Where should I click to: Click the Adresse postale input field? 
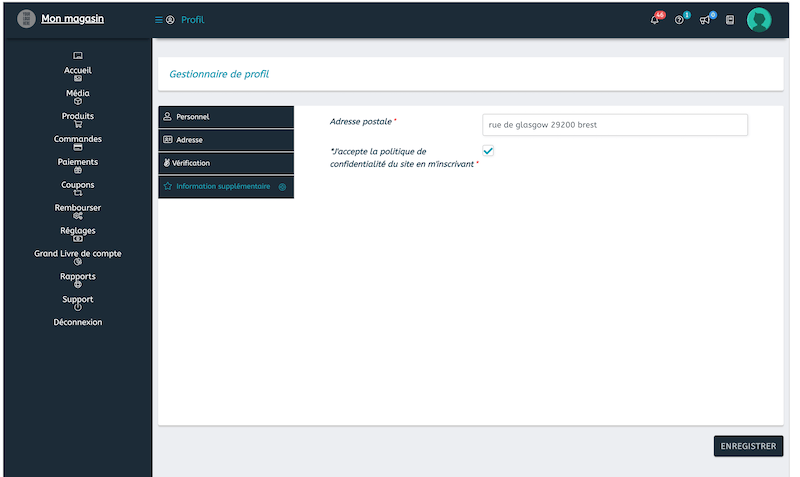pos(615,125)
